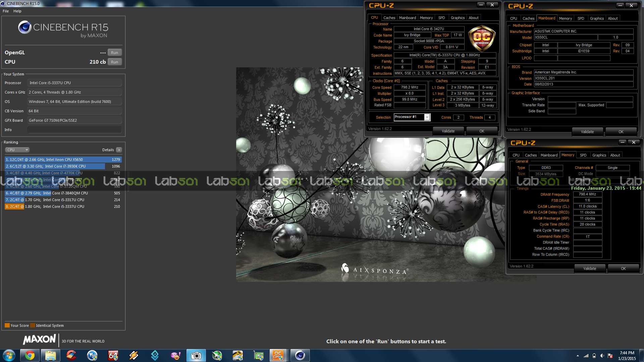
Task: Click the AIDA64 taskbar icon
Action: [x=113, y=355]
